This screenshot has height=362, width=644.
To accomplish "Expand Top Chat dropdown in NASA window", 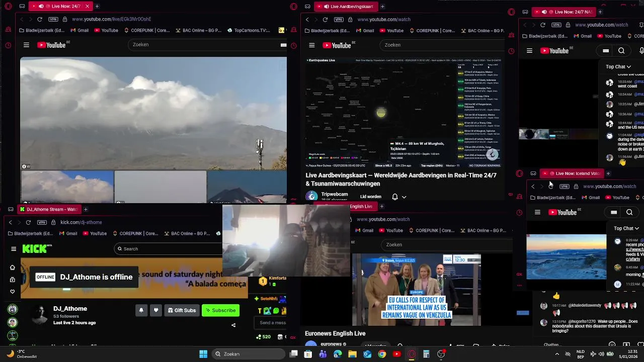I will [x=618, y=66].
